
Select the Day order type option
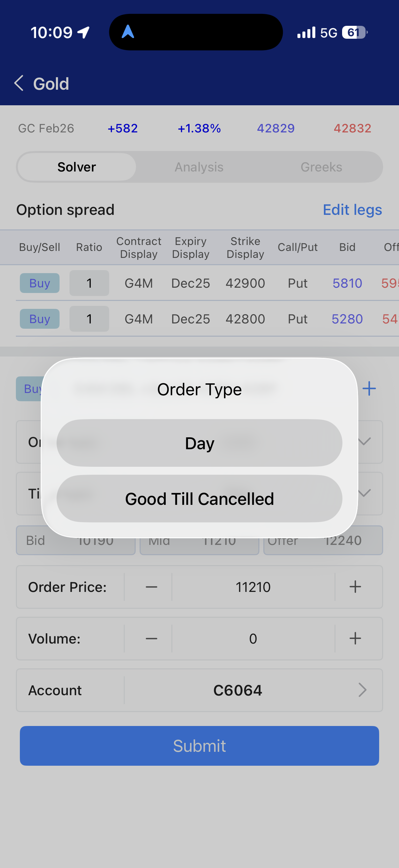point(199,443)
